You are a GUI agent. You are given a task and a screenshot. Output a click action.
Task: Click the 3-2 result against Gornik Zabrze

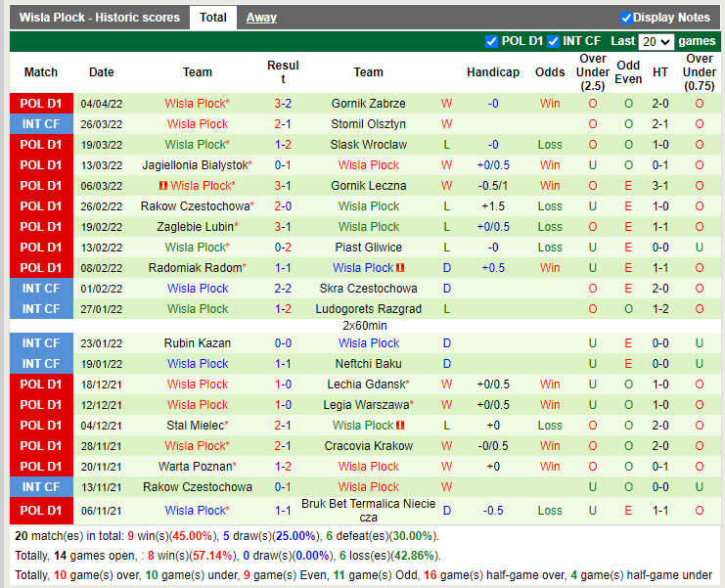click(283, 104)
